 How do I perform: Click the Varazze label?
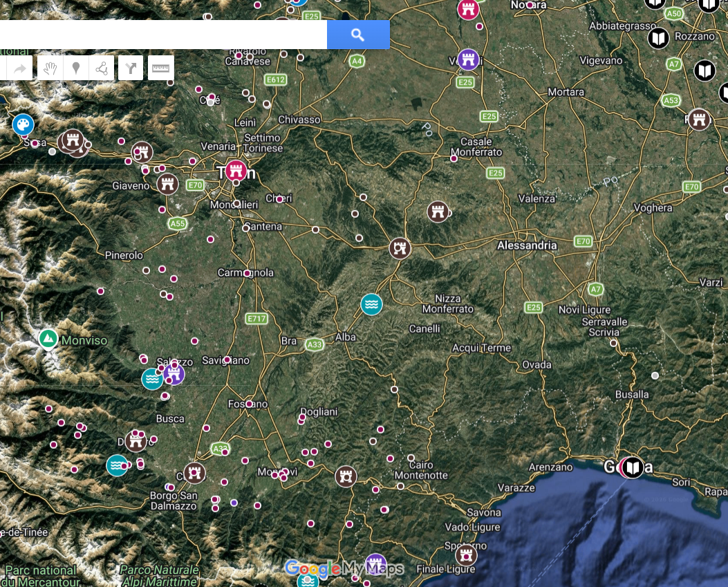coord(516,487)
